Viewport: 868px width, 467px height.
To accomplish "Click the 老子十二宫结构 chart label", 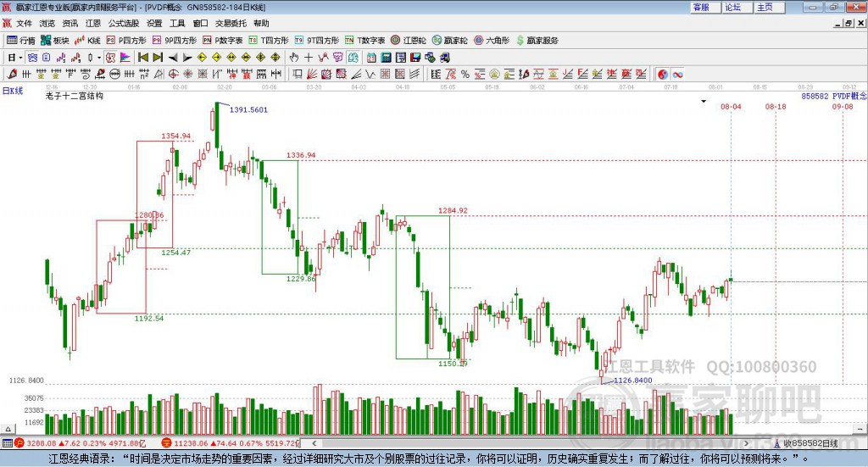I will 75,97.
